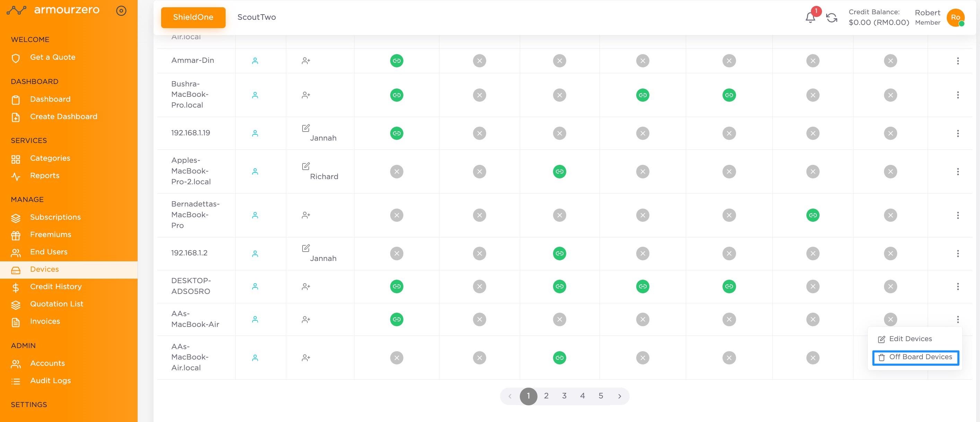Open Audit Logs in sidebar
This screenshot has width=980, height=422.
tap(51, 380)
